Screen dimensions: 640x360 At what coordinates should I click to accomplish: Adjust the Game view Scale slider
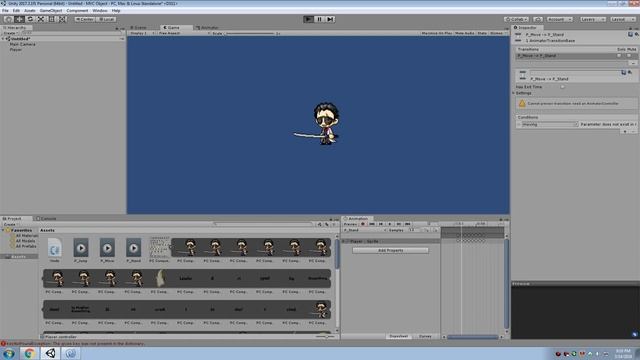tap(250, 33)
